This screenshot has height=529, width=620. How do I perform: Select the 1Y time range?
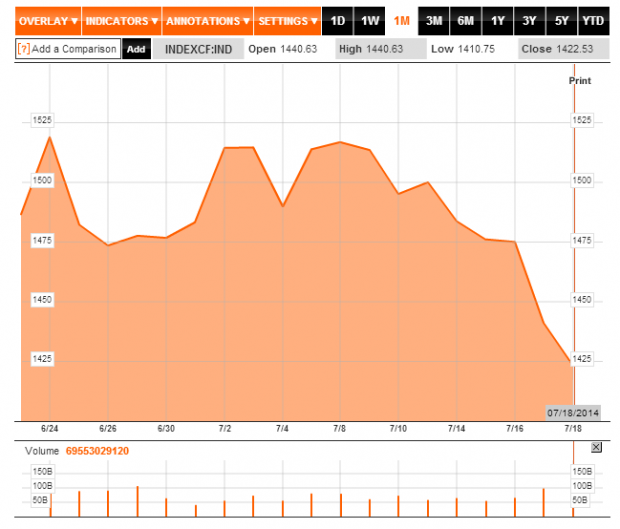coord(498,20)
